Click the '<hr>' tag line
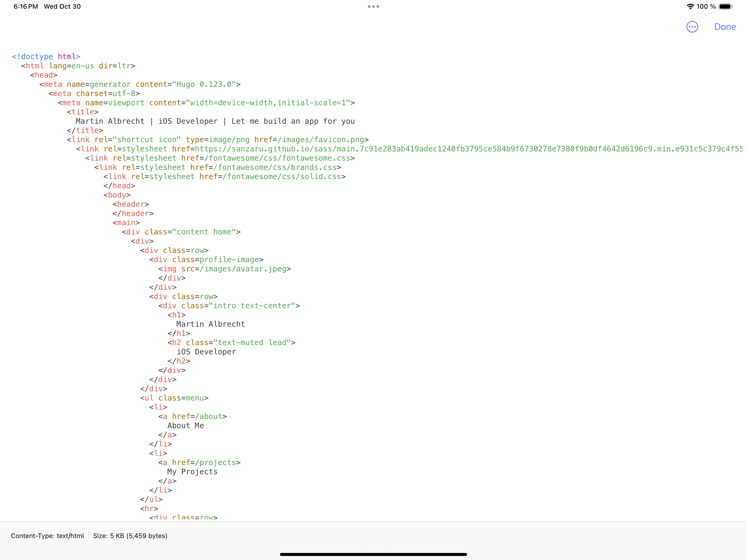The image size is (747, 560). point(149,508)
